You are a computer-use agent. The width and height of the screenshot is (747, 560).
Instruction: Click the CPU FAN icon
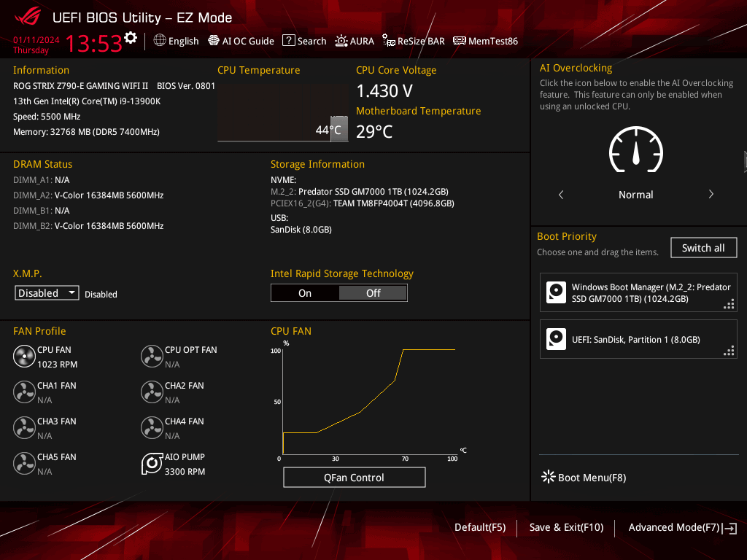(24, 356)
